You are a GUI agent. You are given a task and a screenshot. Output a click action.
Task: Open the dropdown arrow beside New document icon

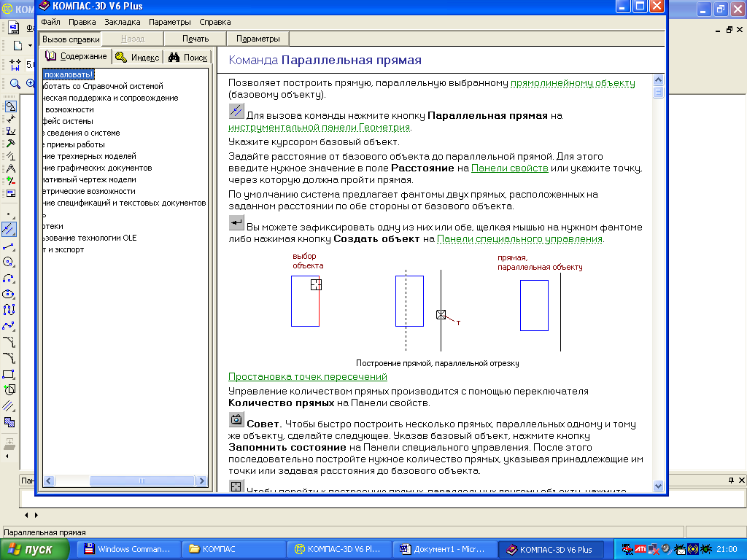[x=30, y=46]
